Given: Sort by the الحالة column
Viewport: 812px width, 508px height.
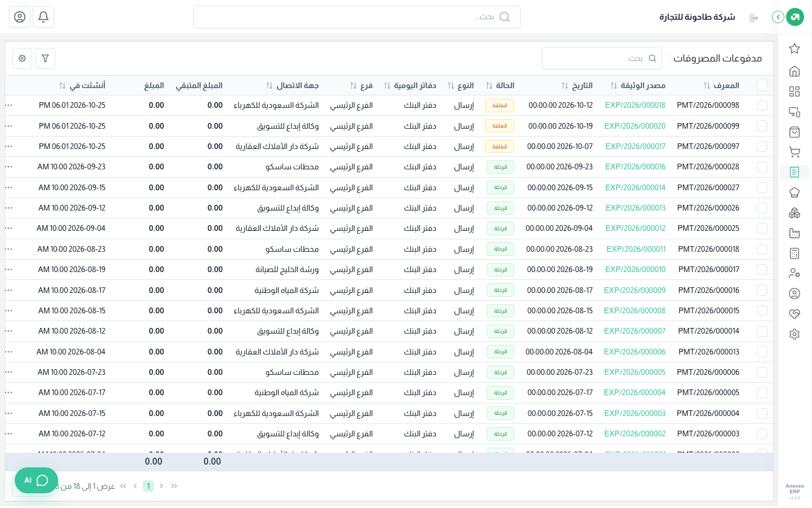Looking at the screenshot, I should pos(489,86).
